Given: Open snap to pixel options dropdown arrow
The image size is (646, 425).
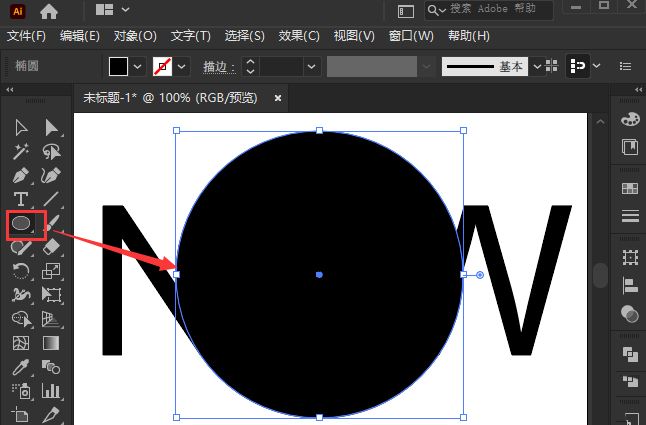Looking at the screenshot, I should [597, 66].
